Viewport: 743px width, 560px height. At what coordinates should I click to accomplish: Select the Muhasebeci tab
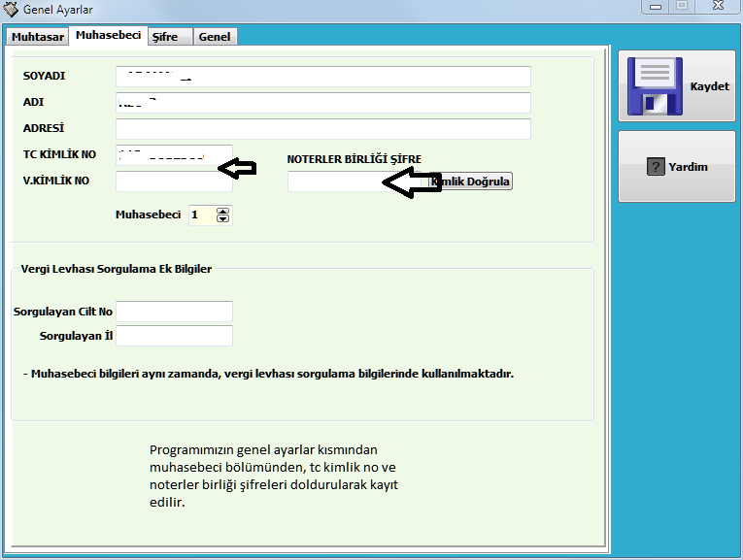109,36
